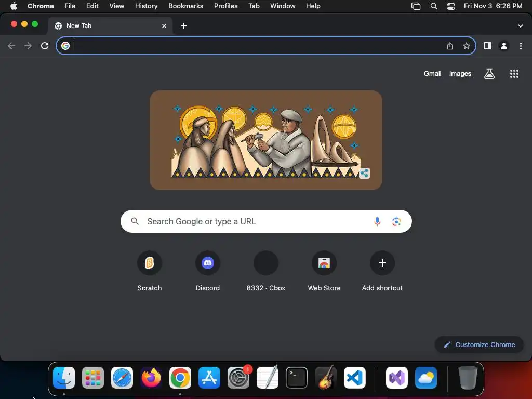532x399 pixels.
Task: Open Control Center in menu bar
Action: pyautogui.click(x=451, y=6)
